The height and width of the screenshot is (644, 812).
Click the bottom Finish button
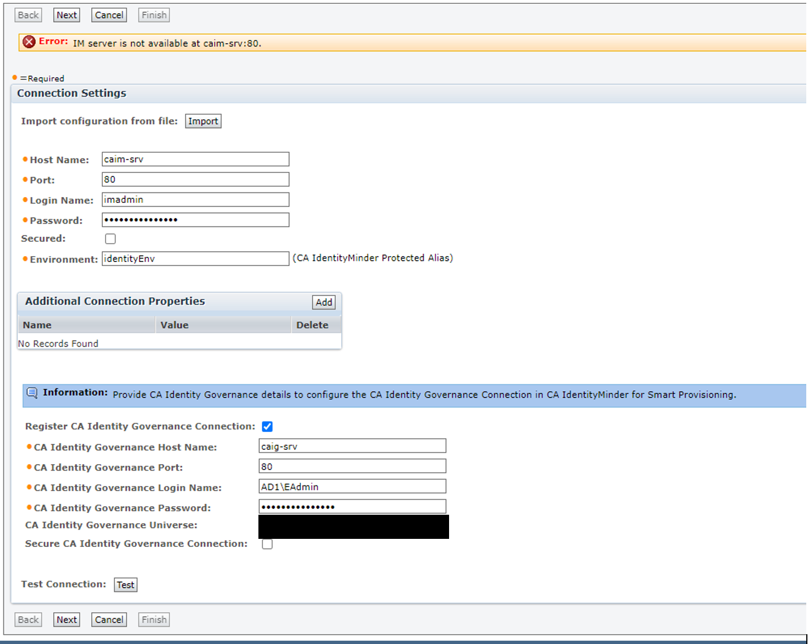[154, 619]
